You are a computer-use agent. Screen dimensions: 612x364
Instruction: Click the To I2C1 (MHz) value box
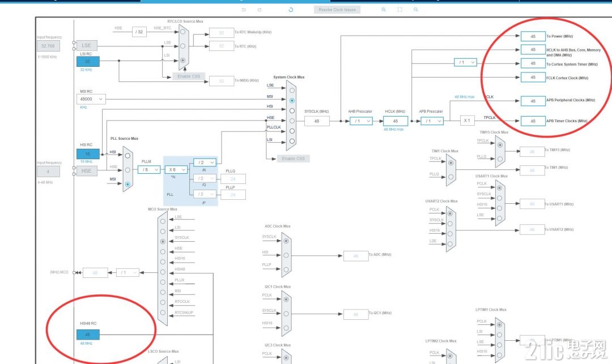tap(355, 314)
